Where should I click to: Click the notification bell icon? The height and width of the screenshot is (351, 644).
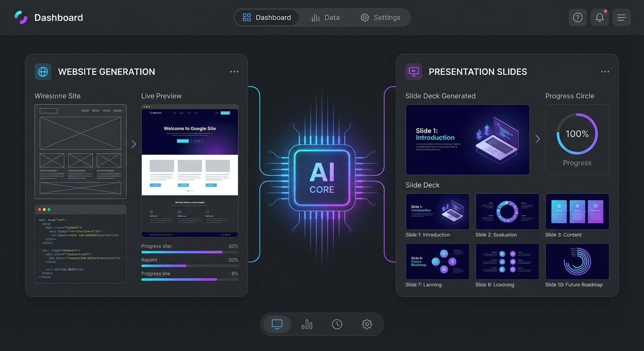[599, 17]
